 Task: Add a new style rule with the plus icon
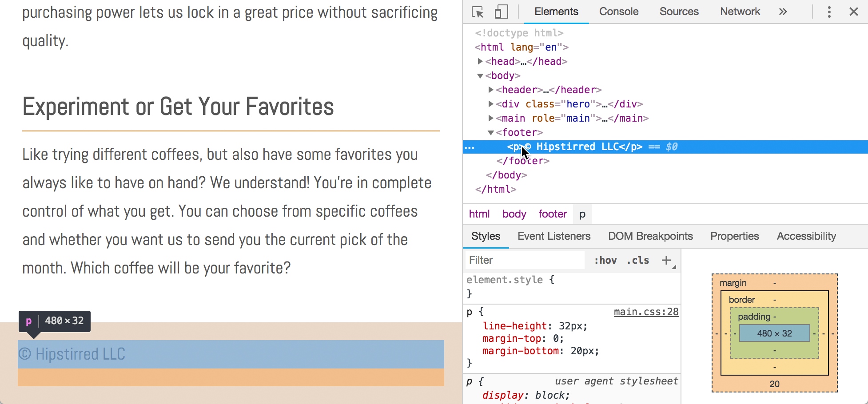point(666,260)
